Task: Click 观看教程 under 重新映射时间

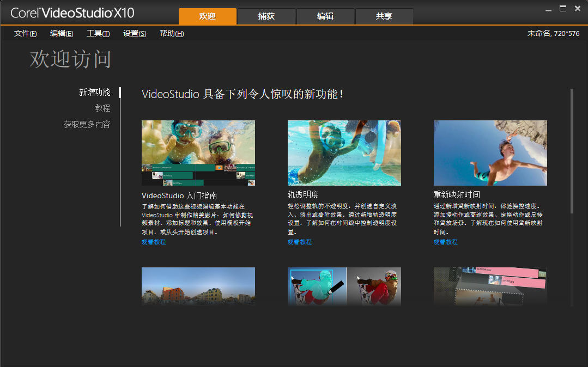Action: [x=446, y=242]
